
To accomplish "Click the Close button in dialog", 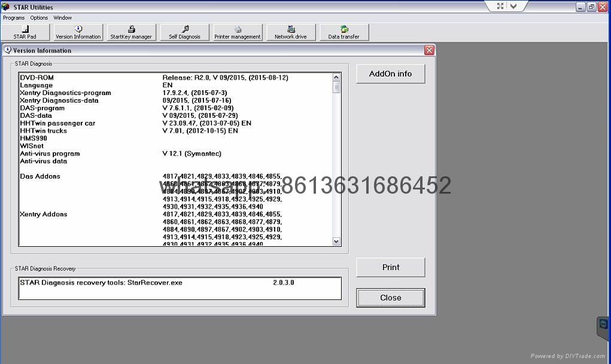I will click(x=390, y=298).
